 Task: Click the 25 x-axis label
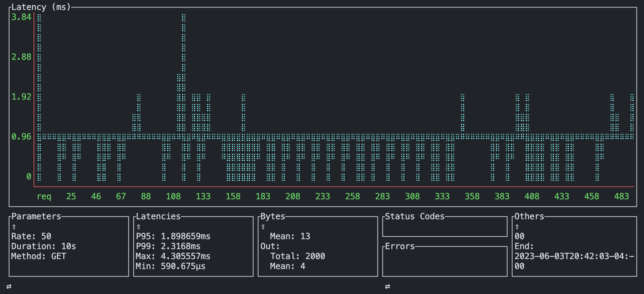coord(71,196)
